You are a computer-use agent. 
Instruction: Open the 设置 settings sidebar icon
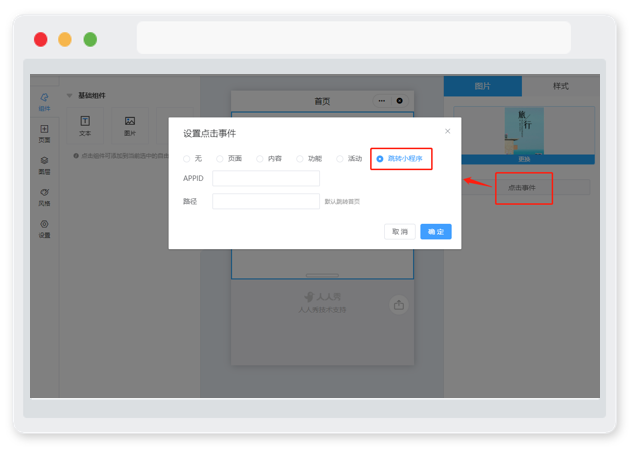tap(44, 229)
